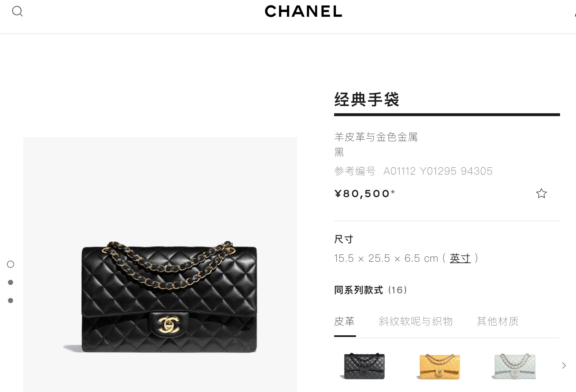Click the CHANEL logo at top
Screen dimensions: 576x392
303,12
